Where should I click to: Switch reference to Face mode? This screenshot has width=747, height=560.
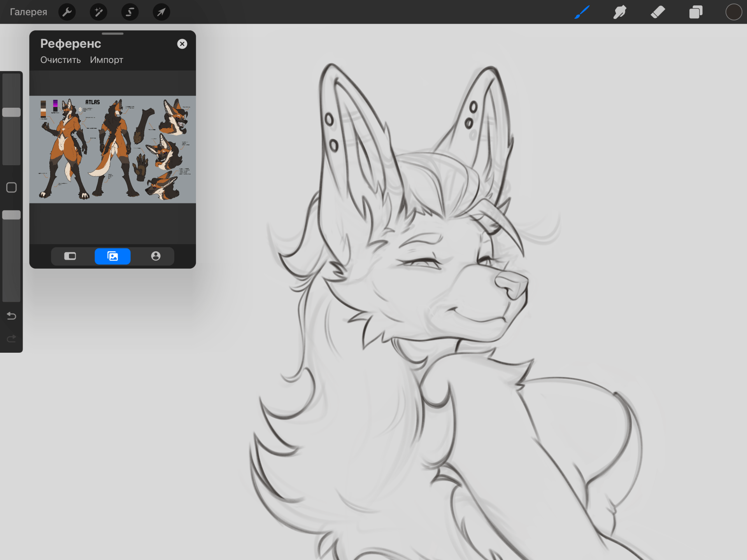156,256
